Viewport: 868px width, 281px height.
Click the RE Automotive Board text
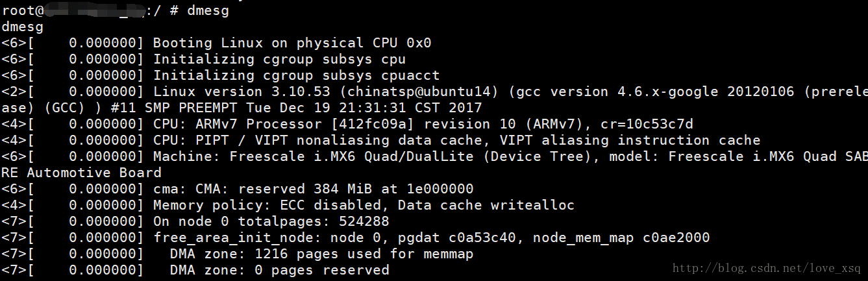click(81, 173)
